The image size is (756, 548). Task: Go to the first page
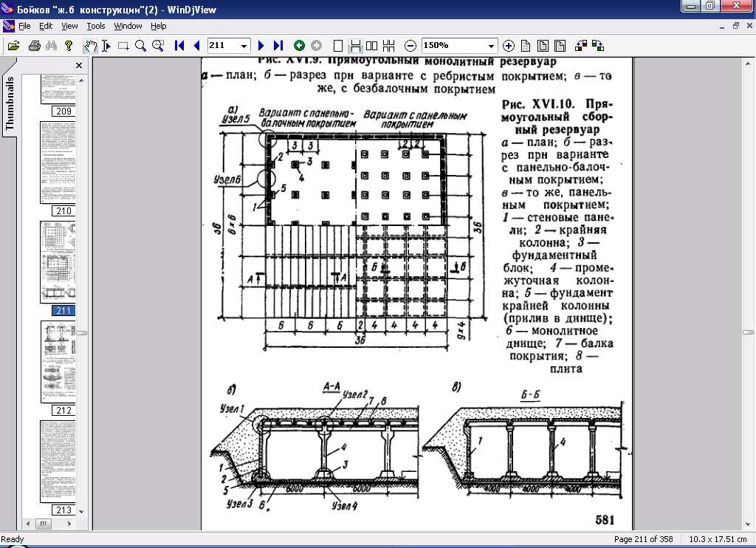(179, 46)
